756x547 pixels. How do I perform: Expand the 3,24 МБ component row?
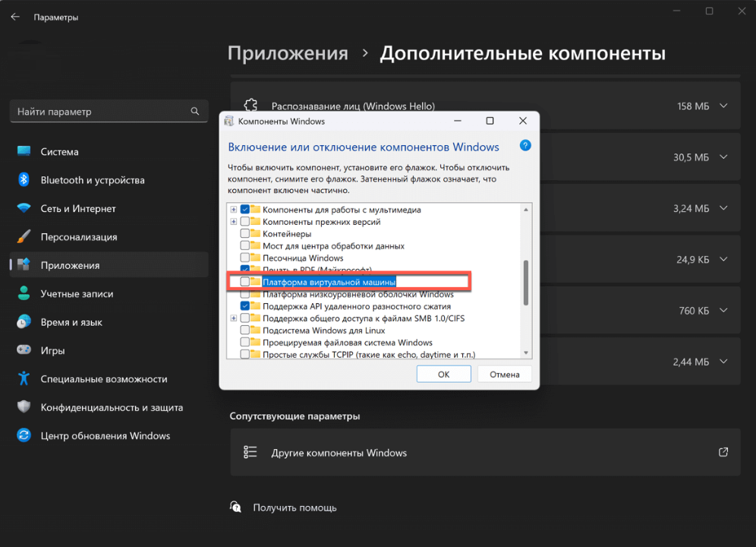click(723, 208)
